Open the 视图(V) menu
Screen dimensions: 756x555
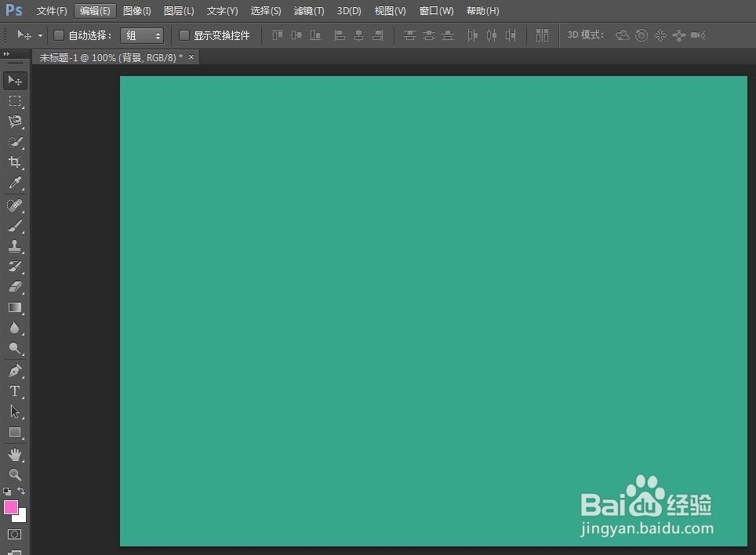point(390,11)
